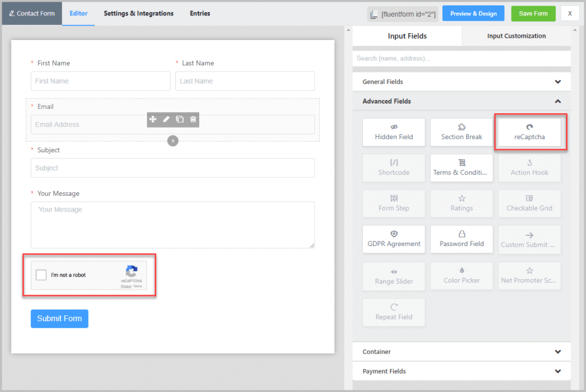This screenshot has width=586, height=392.
Task: Delete the Email field with trash icon
Action: [193, 119]
